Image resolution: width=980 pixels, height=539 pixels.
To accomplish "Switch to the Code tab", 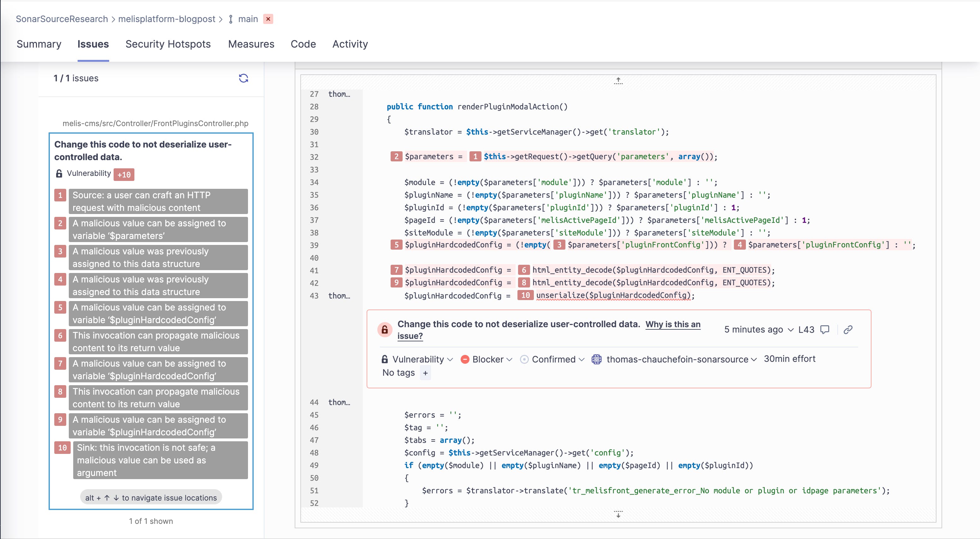I will (x=303, y=44).
